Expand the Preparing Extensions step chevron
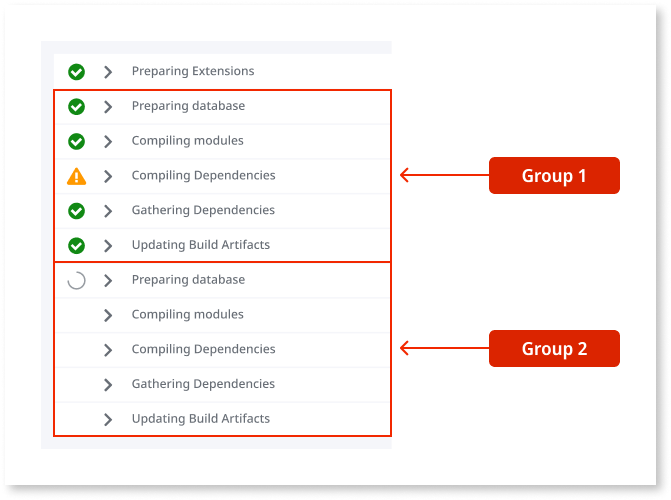The width and height of the screenshot is (671, 500). 108,72
